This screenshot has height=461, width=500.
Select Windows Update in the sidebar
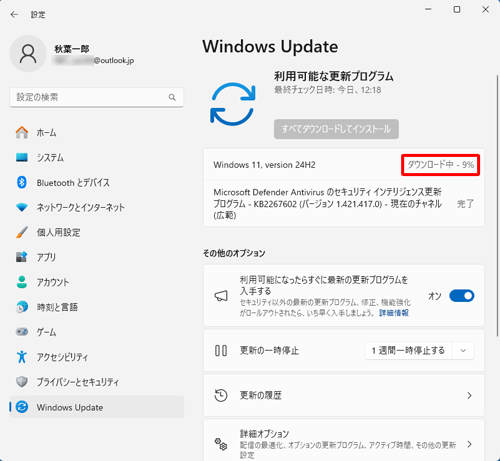pos(97,407)
